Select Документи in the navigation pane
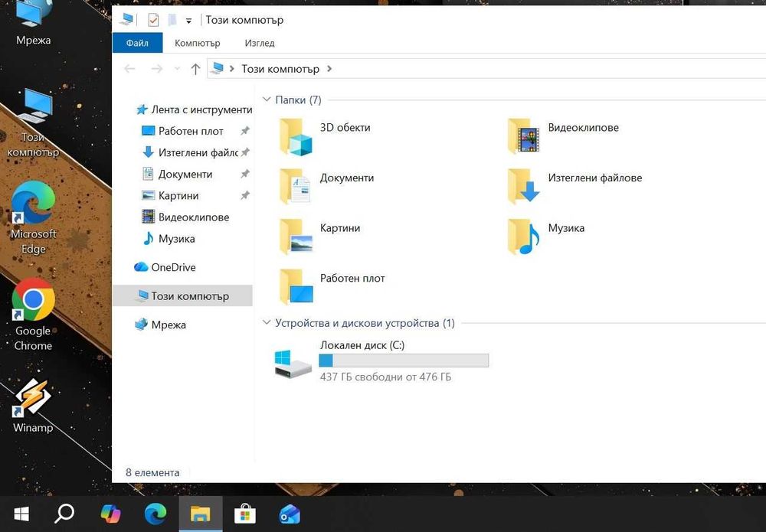The image size is (766, 532). tap(177, 175)
